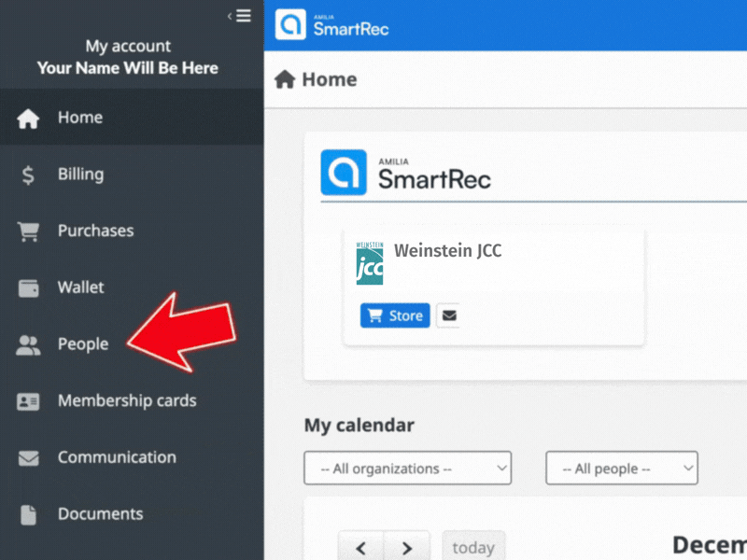747x560 pixels.
Task: Click the Documents file icon
Action: point(29,514)
